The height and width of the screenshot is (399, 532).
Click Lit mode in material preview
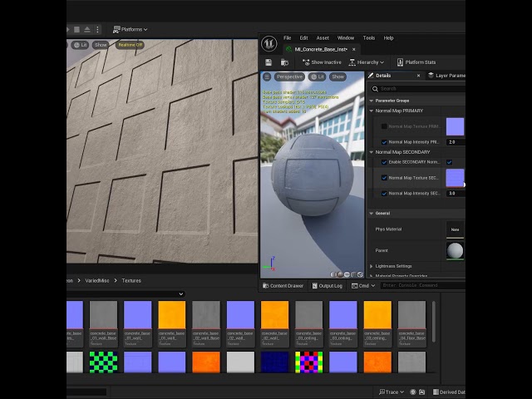(318, 76)
